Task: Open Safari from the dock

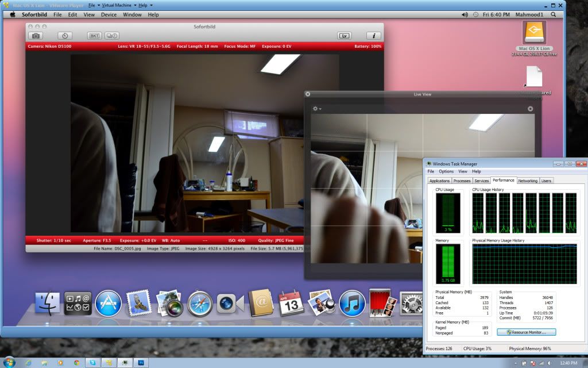Action: click(x=200, y=304)
